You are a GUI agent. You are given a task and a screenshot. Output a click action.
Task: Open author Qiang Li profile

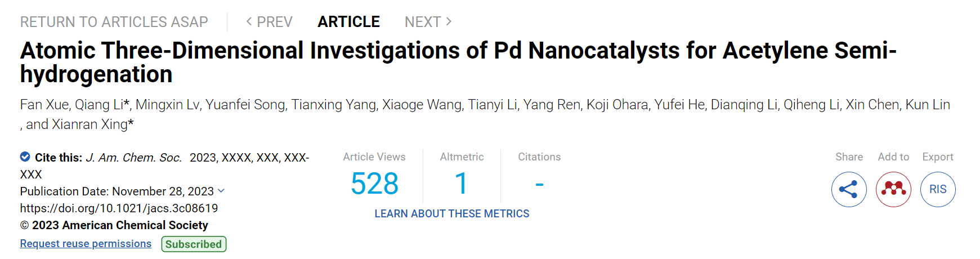pyautogui.click(x=100, y=105)
